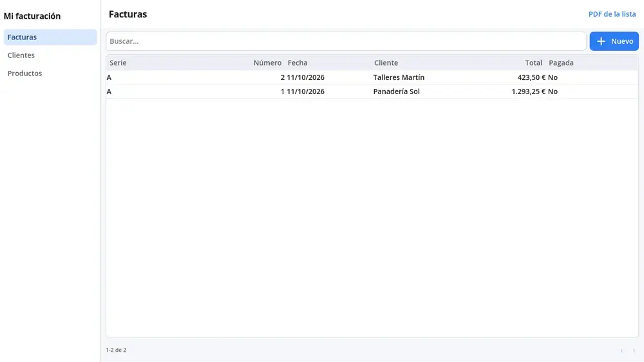Open the Facturas section in sidebar
Viewport: 644px width, 362px height.
(50, 37)
